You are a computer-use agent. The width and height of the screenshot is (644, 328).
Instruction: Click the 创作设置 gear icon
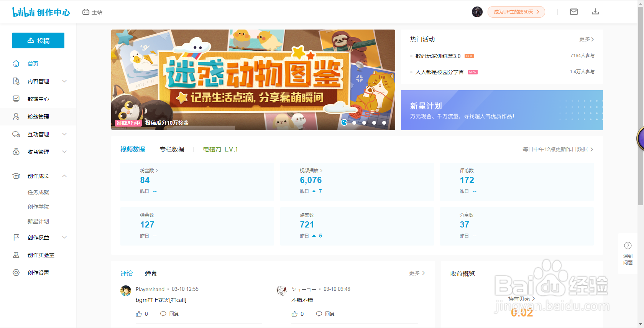click(x=16, y=273)
